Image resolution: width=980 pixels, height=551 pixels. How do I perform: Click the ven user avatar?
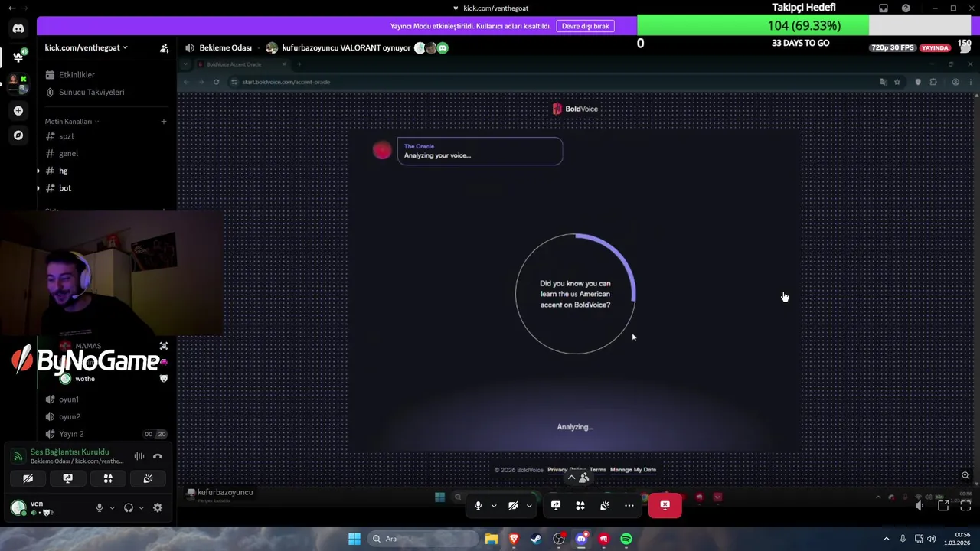tap(18, 507)
